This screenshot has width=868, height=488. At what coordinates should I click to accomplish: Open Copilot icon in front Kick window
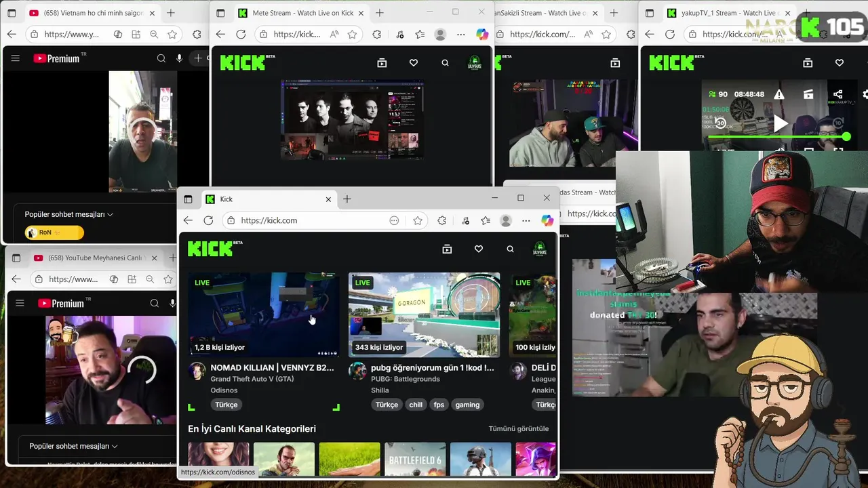click(547, 220)
